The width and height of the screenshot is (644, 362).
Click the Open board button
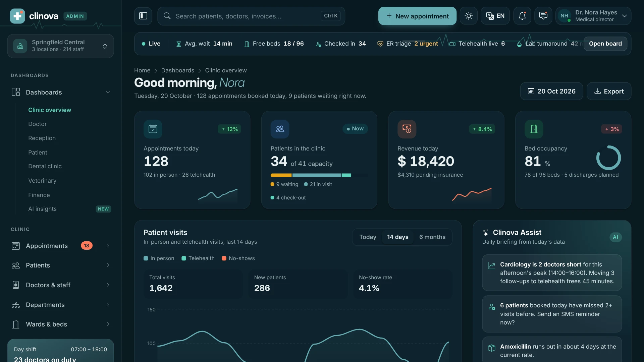[x=605, y=44]
